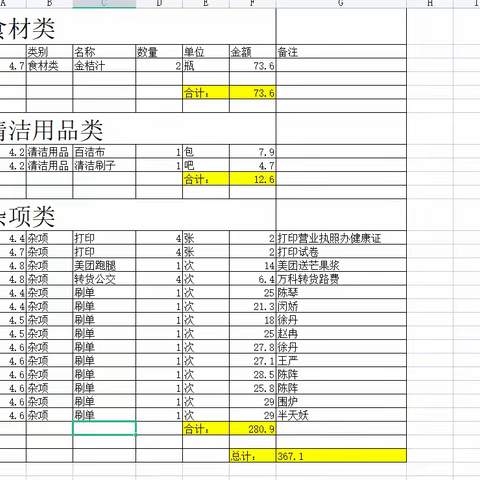Select the yellow 73.6 subtotal cell
Viewport: 480px width, 480px height.
pos(253,93)
